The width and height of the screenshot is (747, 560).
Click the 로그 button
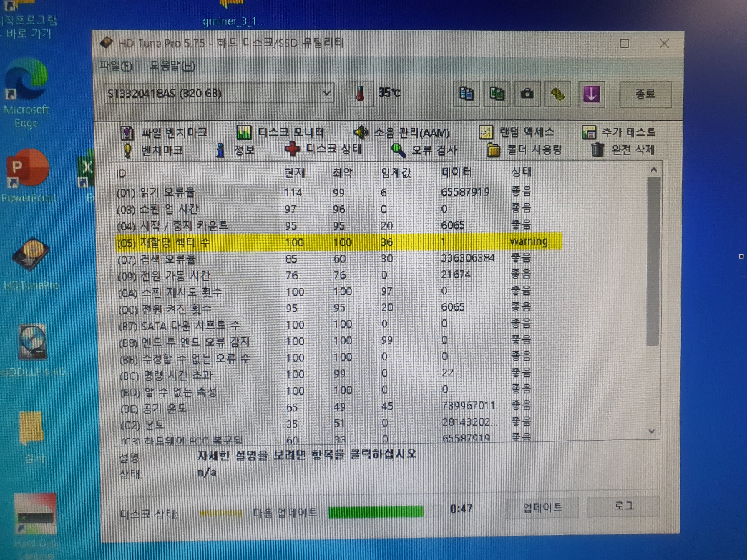tap(623, 506)
